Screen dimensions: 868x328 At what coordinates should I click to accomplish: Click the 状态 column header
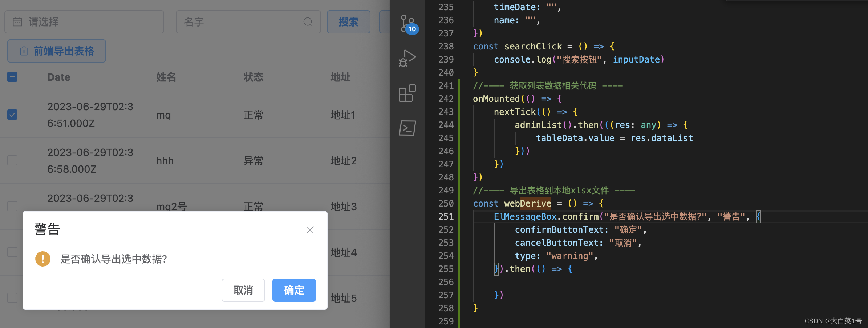[253, 77]
